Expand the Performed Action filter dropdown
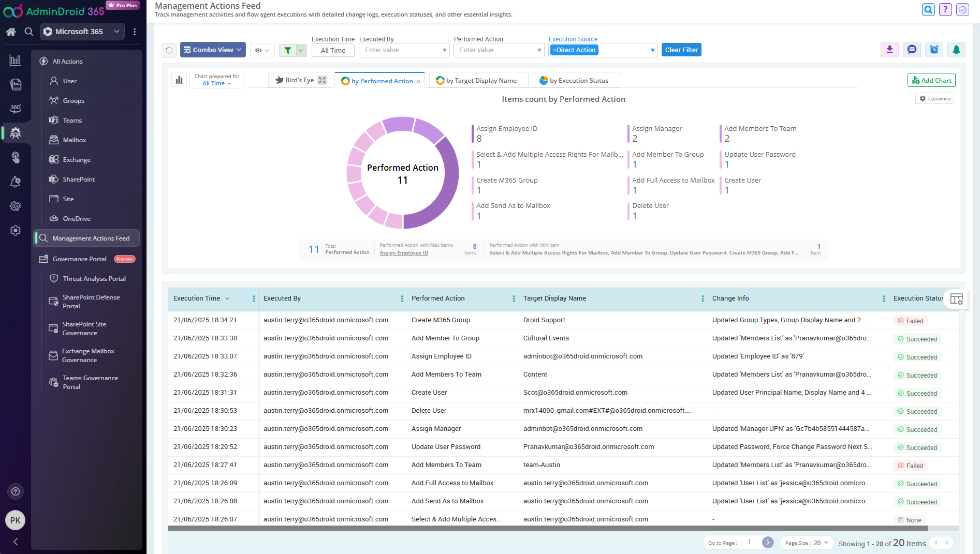980x554 pixels. (539, 50)
